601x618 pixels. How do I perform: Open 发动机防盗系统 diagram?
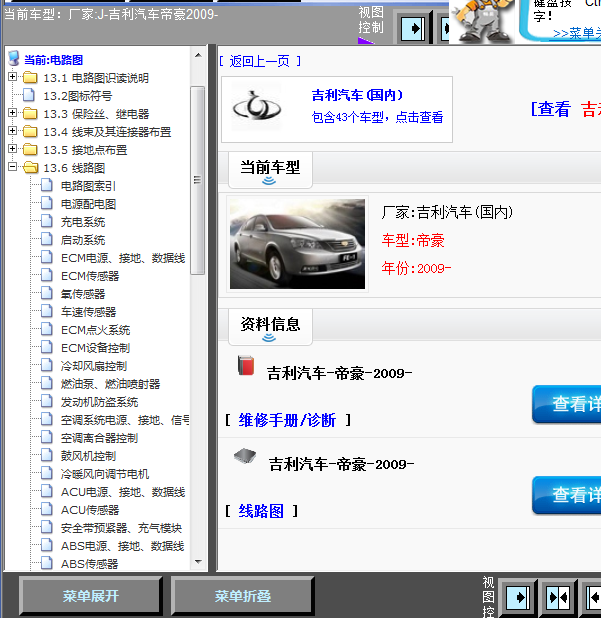pos(99,402)
